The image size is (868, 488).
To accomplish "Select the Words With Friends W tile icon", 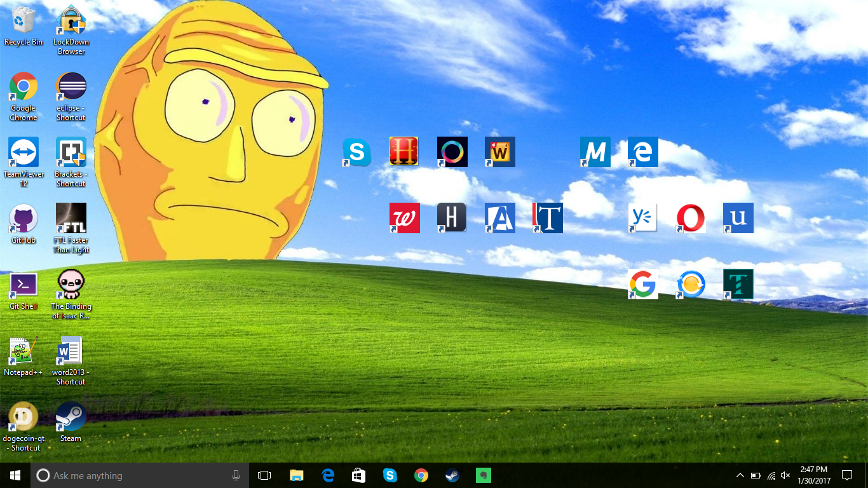I will pos(500,152).
